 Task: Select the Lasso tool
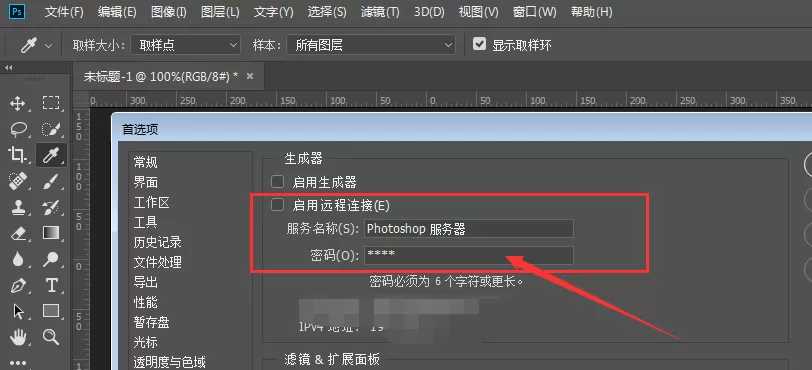[18, 129]
